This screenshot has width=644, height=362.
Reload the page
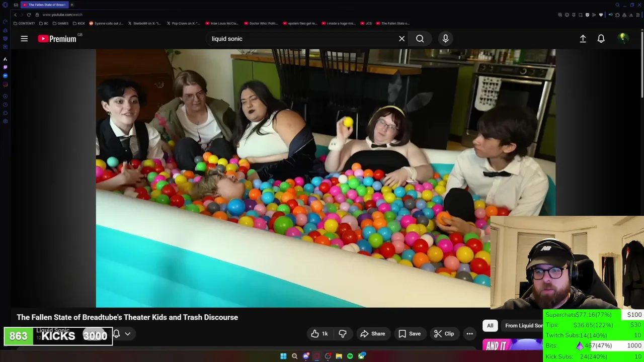point(29,15)
